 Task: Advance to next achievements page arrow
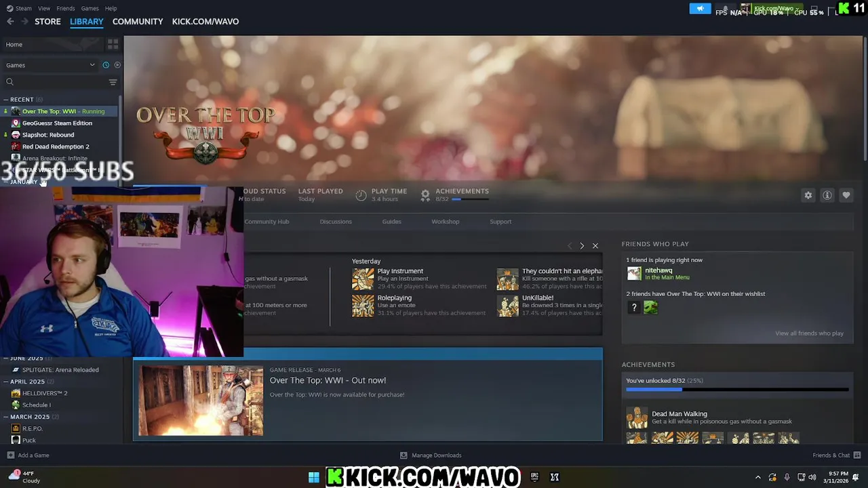[582, 245]
